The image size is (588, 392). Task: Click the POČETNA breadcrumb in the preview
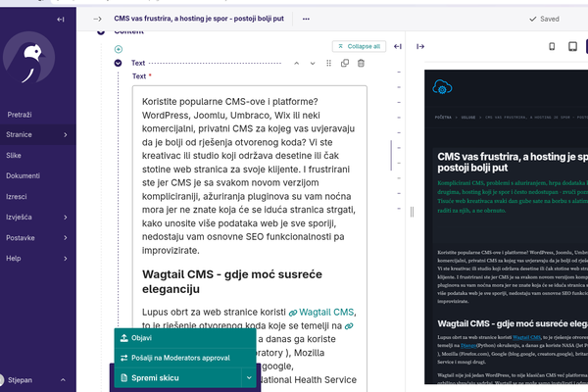coord(443,118)
